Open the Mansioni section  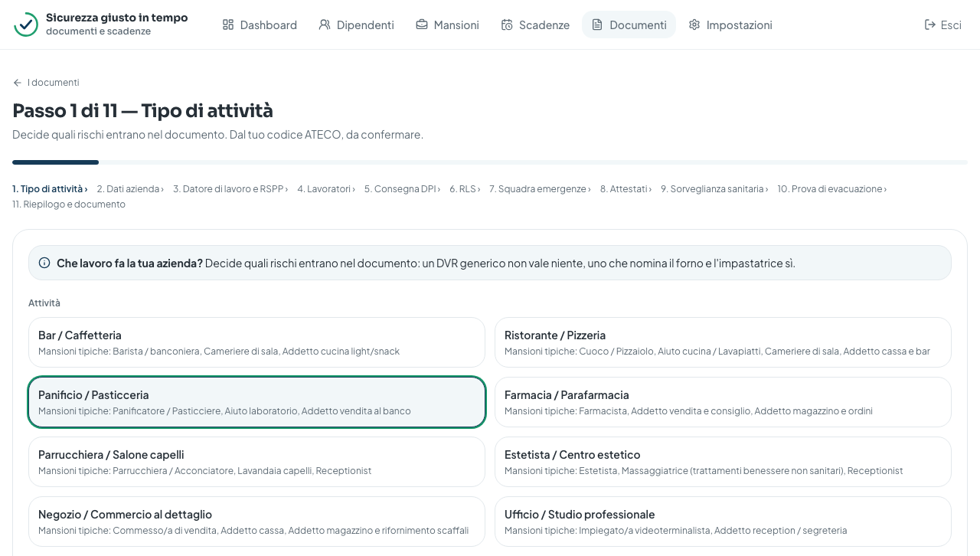tap(447, 25)
